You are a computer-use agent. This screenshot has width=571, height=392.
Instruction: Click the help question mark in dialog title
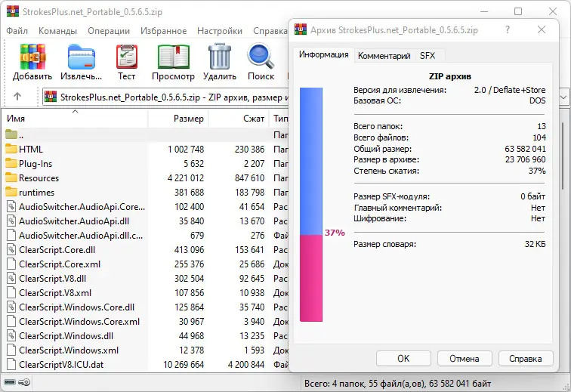[508, 29]
